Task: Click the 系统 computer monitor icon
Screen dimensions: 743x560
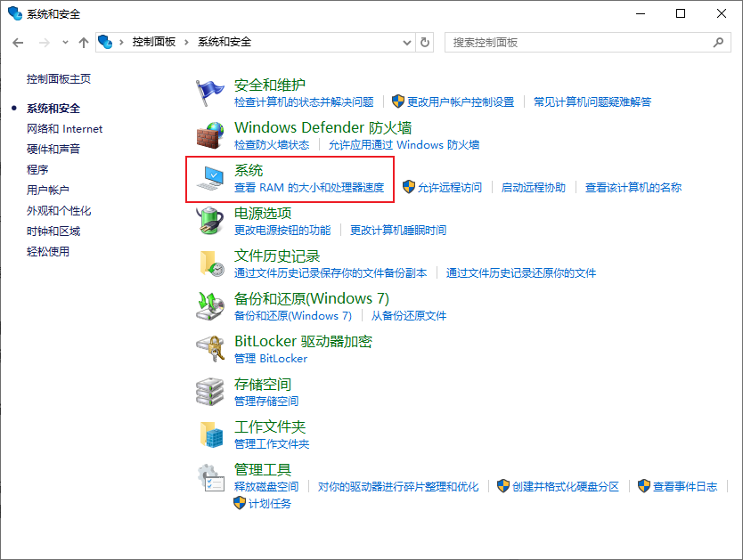Action: (210, 178)
